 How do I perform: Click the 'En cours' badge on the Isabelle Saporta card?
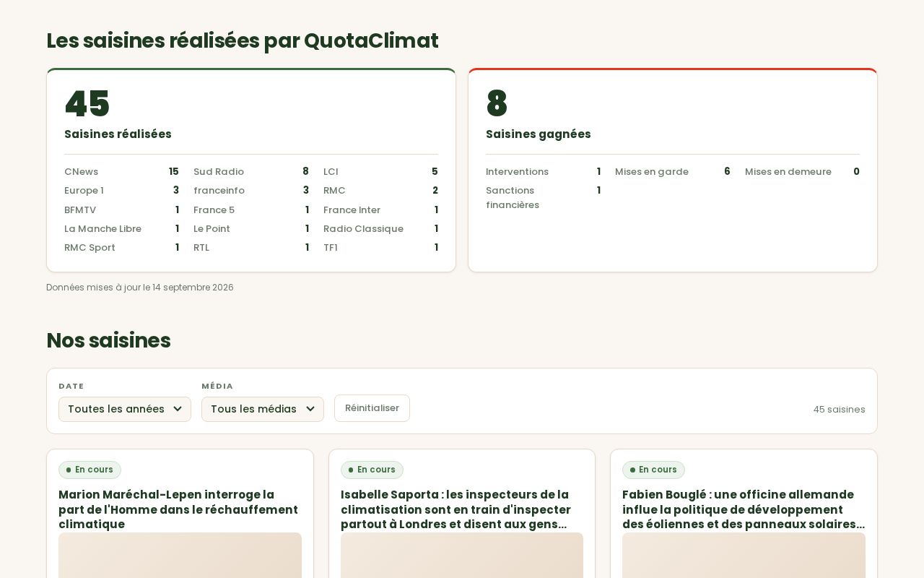point(372,470)
